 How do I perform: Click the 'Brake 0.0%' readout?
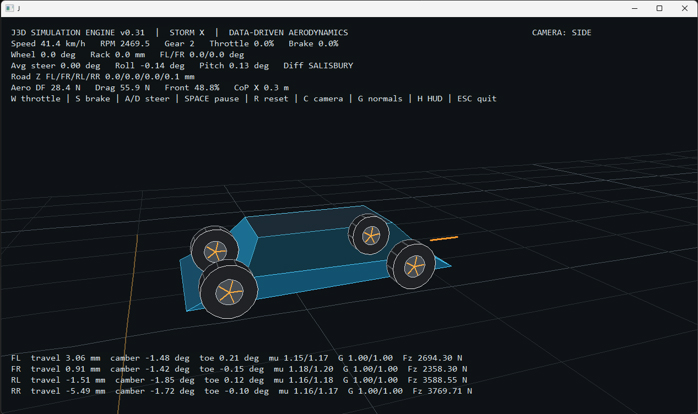313,44
